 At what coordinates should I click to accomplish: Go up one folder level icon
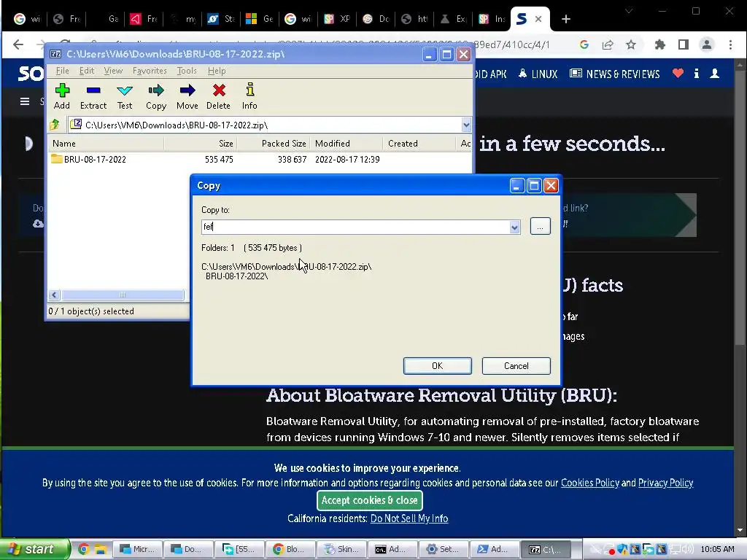[x=55, y=125]
